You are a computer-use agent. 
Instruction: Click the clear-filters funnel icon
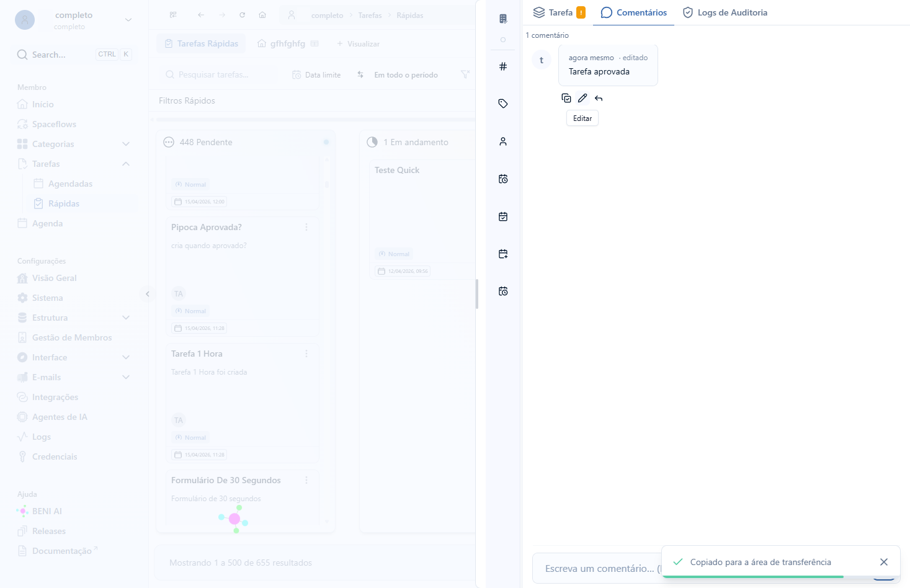465,74
